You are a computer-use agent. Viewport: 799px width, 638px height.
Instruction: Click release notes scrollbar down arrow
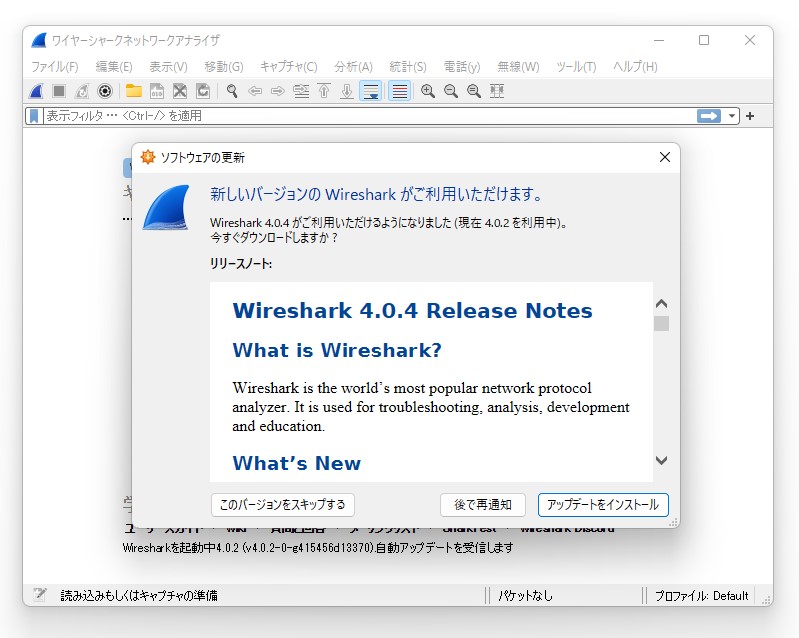(661, 461)
